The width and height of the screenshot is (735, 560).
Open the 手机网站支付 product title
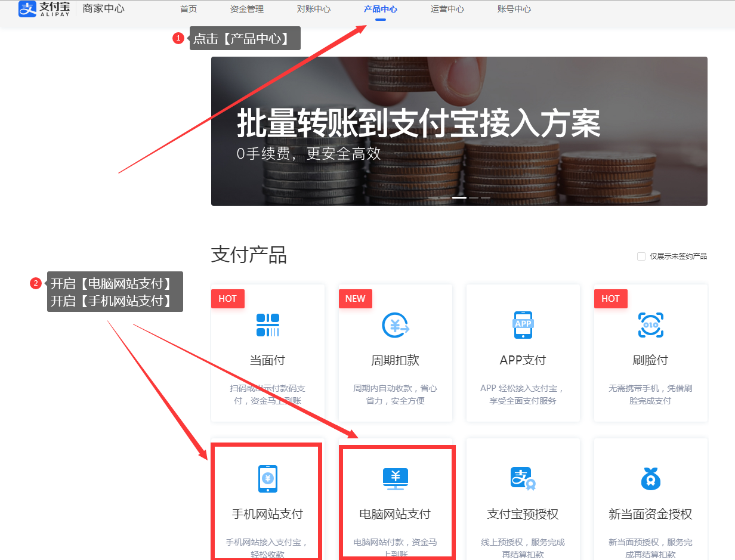(267, 514)
